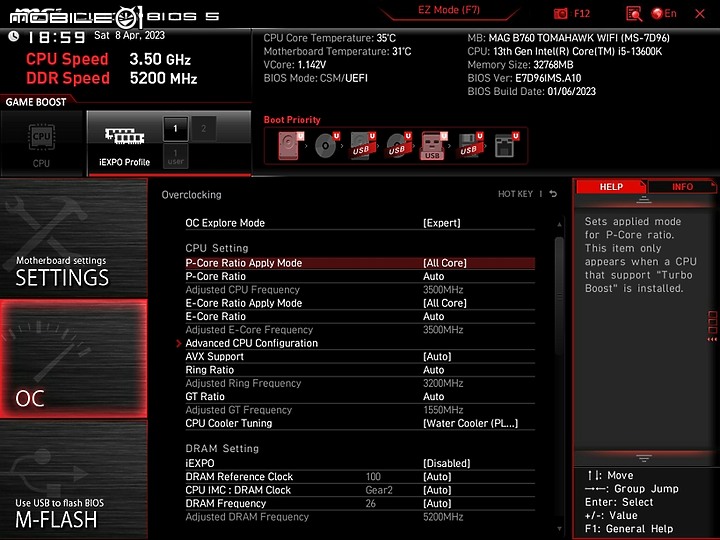Select the network boot device icon
The width and height of the screenshot is (720, 540).
506,146
